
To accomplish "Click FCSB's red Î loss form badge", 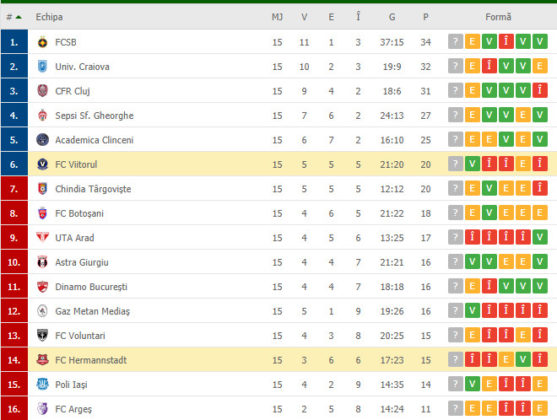I will pyautogui.click(x=506, y=42).
